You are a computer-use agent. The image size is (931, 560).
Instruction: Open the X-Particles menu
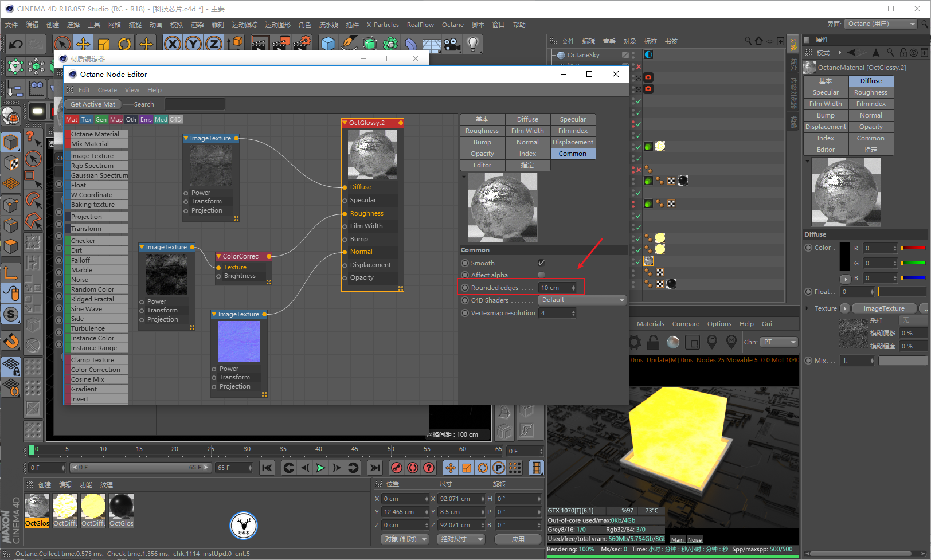(382, 25)
